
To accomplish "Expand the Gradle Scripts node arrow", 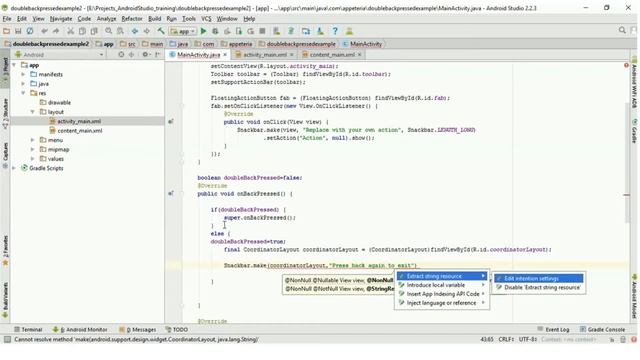I will pos(14,168).
